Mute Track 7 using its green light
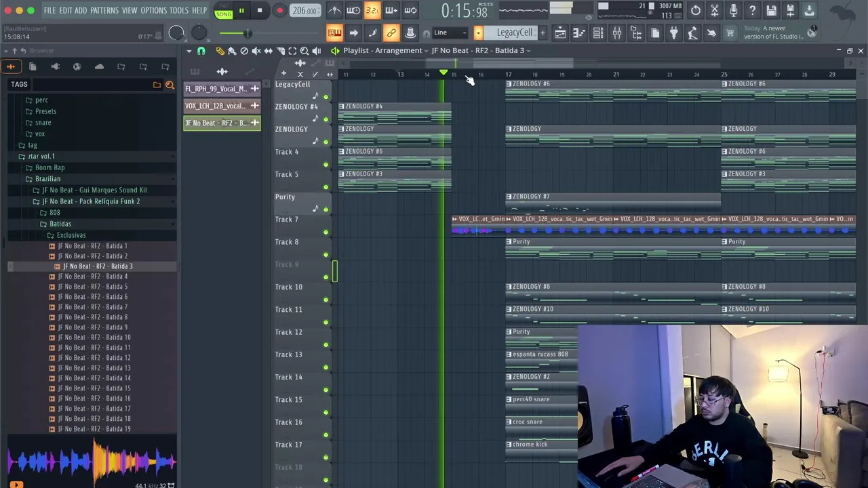The height and width of the screenshot is (488, 868). click(x=325, y=232)
